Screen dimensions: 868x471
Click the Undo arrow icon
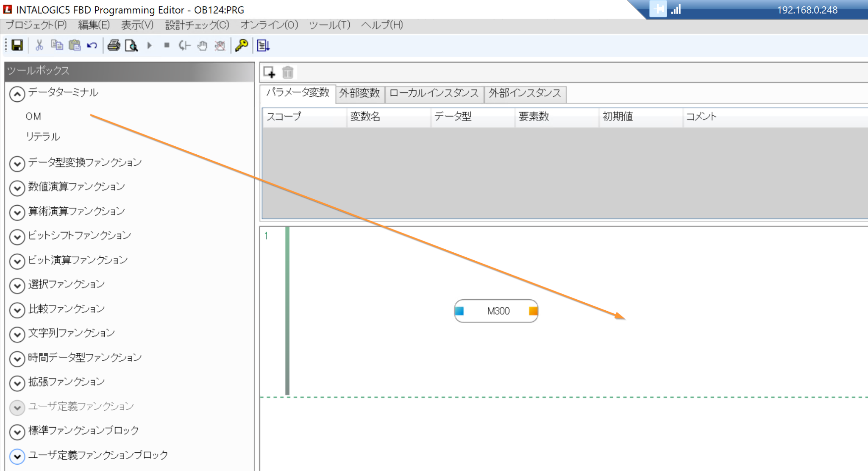click(x=92, y=45)
